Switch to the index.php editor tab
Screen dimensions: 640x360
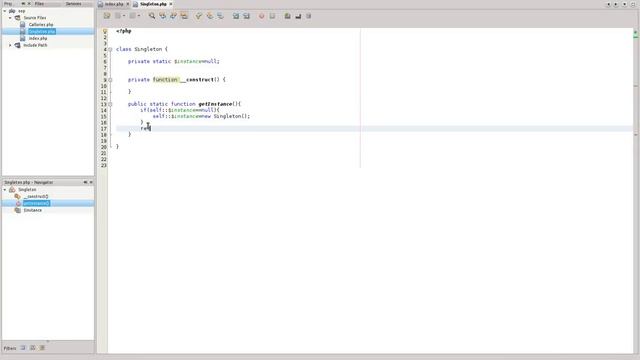coord(113,4)
